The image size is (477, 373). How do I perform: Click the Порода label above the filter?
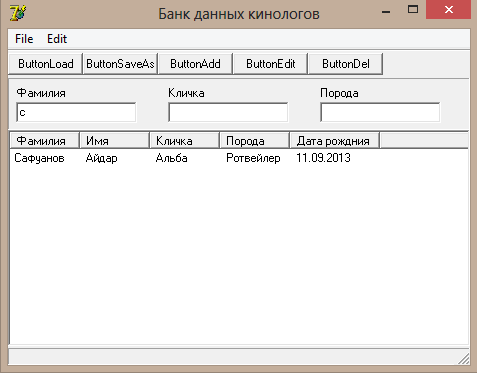click(x=339, y=93)
